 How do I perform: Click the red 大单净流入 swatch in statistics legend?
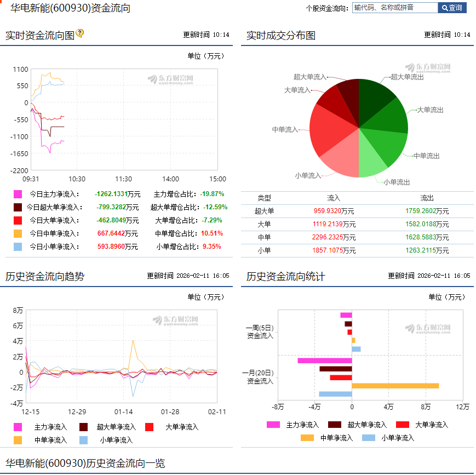(x=403, y=425)
